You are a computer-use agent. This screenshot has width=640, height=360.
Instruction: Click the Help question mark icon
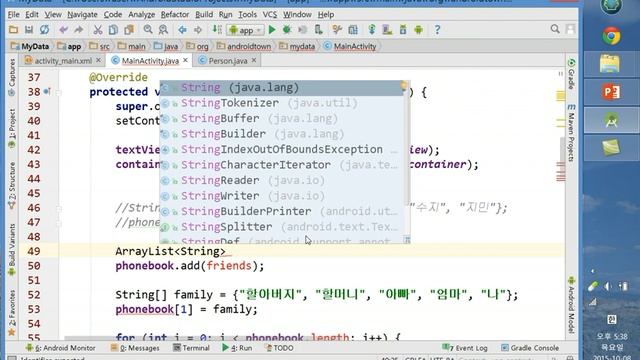pos(437,29)
